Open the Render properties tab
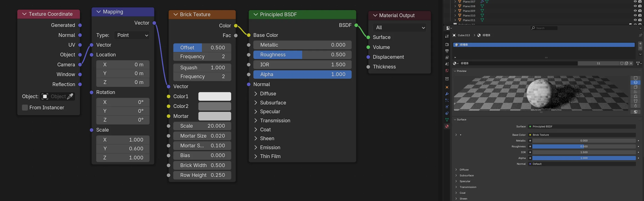 [447, 45]
